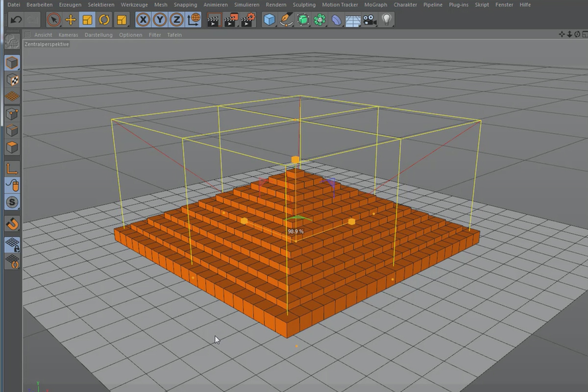Open the MoGraph menu
The height and width of the screenshot is (392, 588).
pyautogui.click(x=375, y=4)
